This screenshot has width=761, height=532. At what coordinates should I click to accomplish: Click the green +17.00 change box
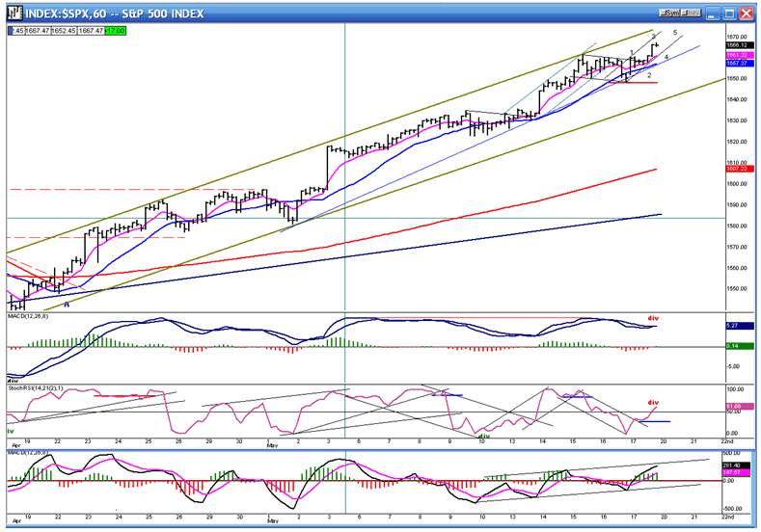[116, 31]
